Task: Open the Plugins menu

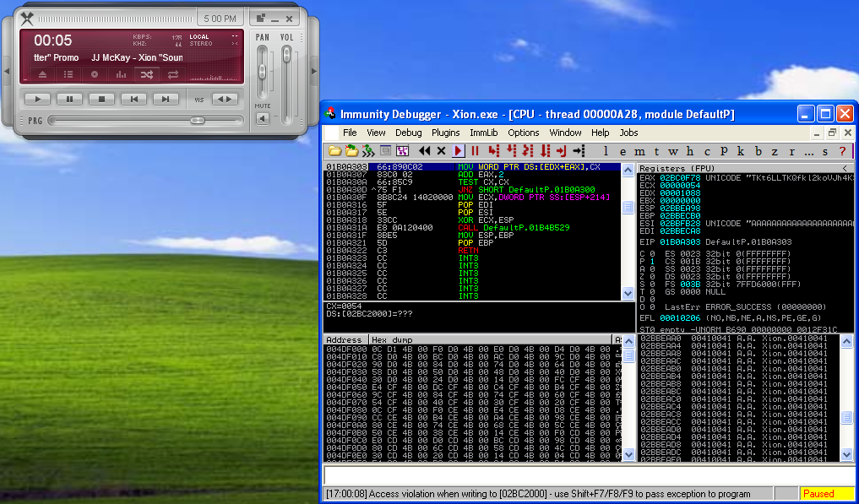Action: (x=445, y=133)
